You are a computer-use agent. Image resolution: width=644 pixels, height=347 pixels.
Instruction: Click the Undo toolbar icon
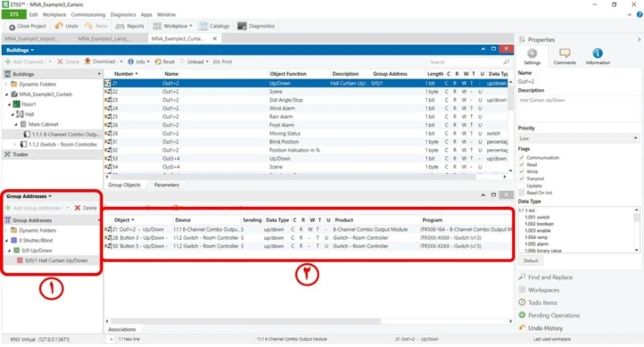59,26
